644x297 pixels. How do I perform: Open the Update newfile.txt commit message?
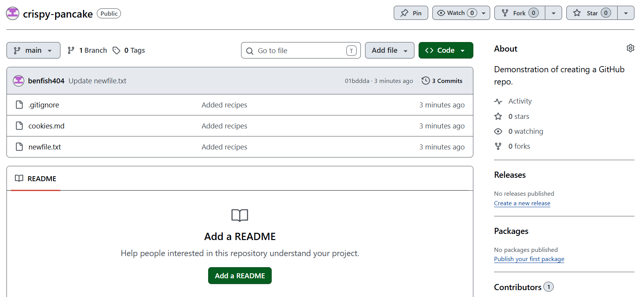pyautogui.click(x=97, y=81)
